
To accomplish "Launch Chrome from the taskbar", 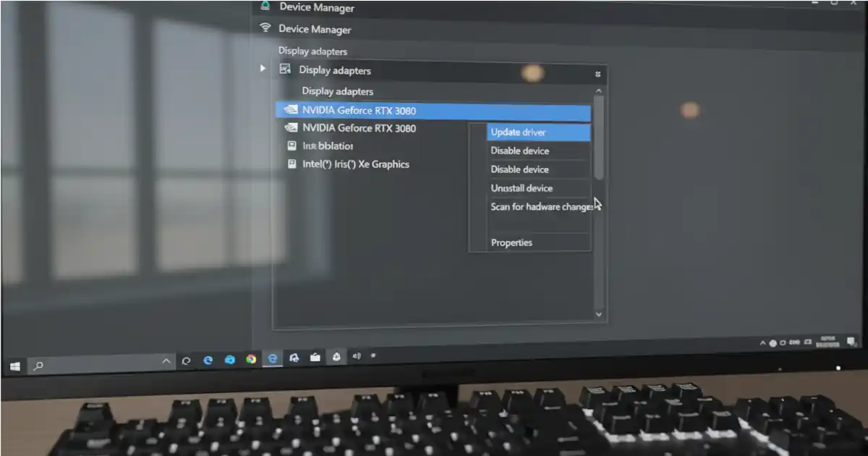I will (251, 359).
